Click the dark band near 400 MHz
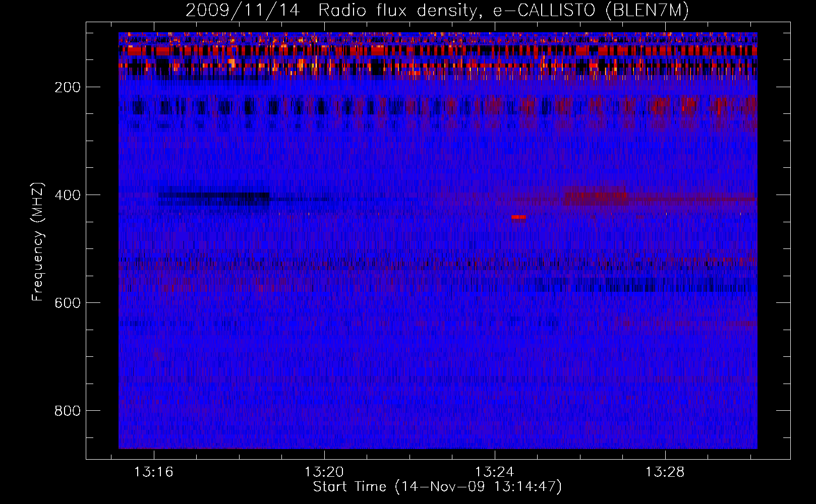The image size is (816, 504). 214,199
